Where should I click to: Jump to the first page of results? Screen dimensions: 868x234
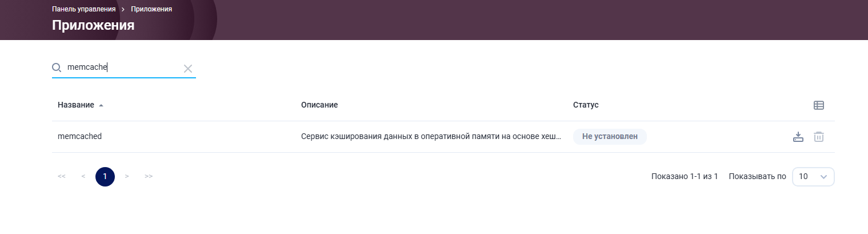click(x=62, y=176)
